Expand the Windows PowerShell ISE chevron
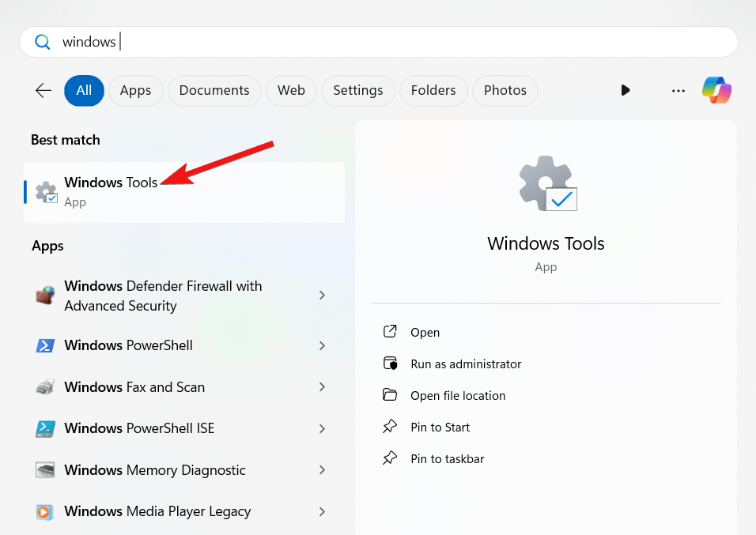This screenshot has width=756, height=535. (322, 428)
